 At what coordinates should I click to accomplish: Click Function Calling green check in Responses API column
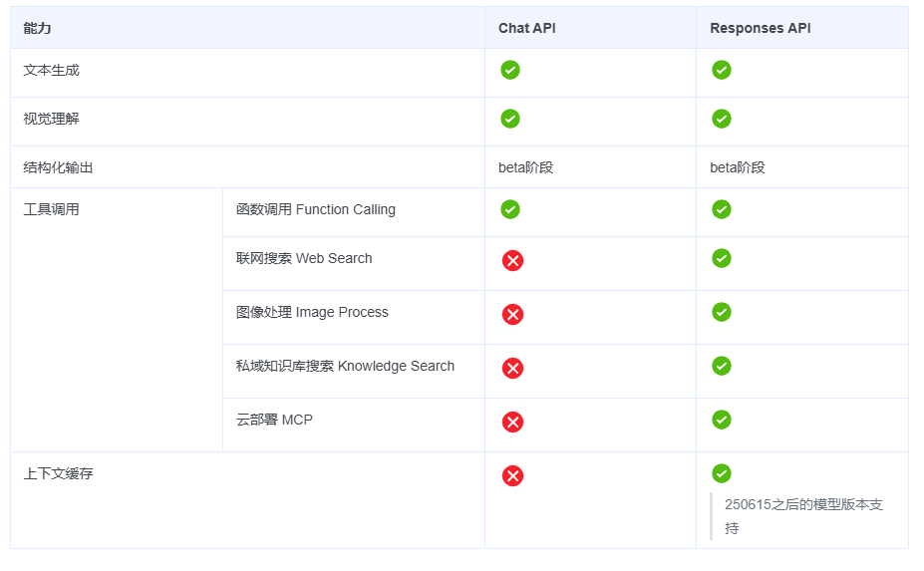722,209
